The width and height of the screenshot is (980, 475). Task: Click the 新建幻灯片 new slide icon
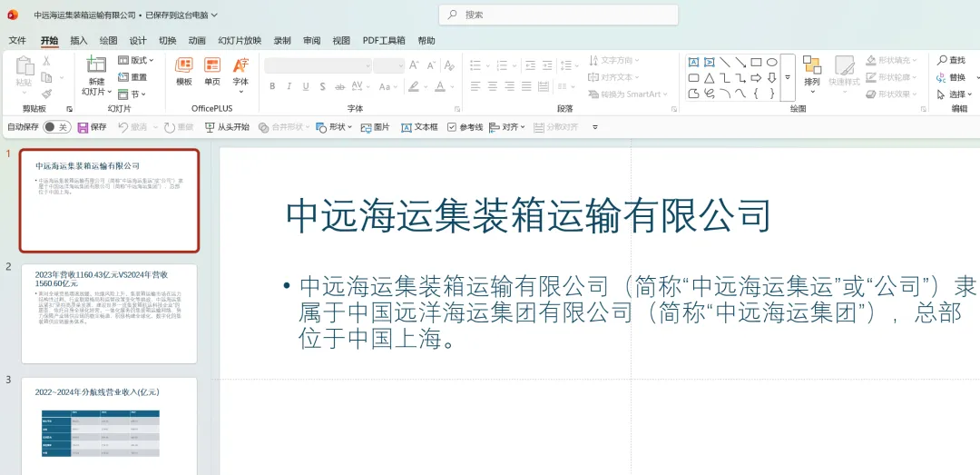(96, 65)
